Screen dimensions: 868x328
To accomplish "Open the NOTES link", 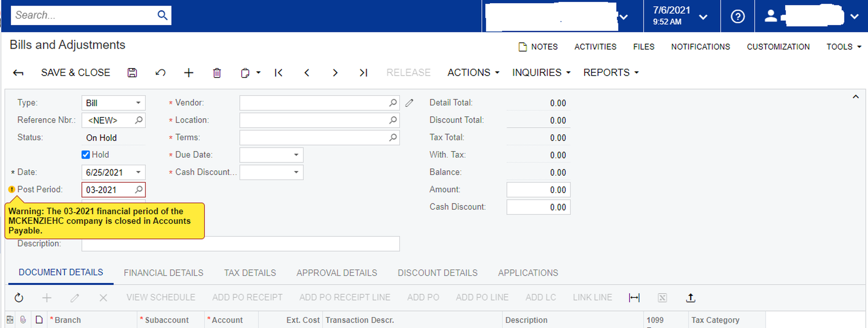I will [x=538, y=46].
